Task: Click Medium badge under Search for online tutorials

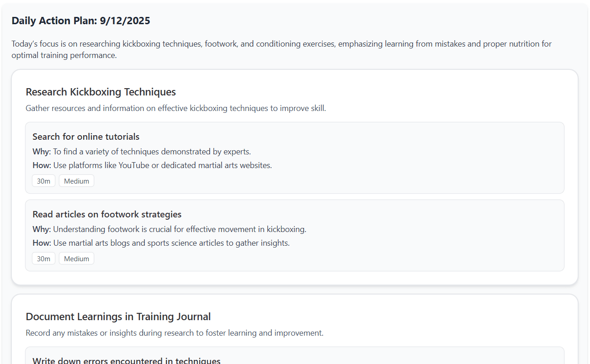Action: pos(76,181)
